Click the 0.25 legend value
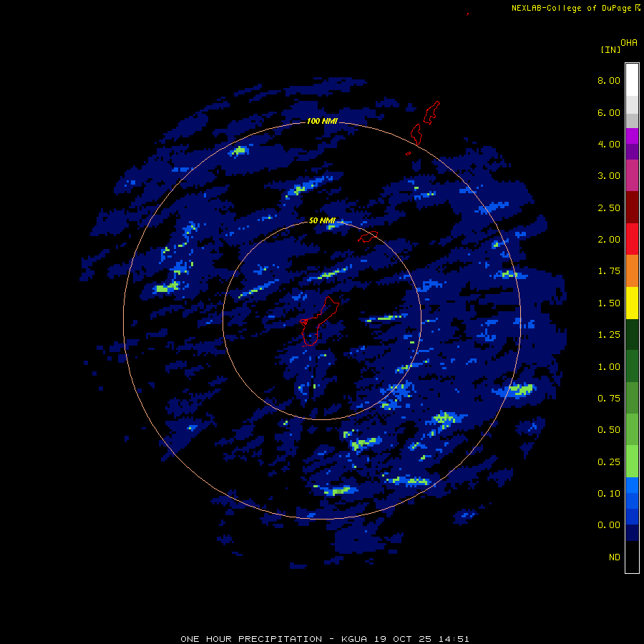Viewport: 644px width, 644px height. tap(609, 462)
